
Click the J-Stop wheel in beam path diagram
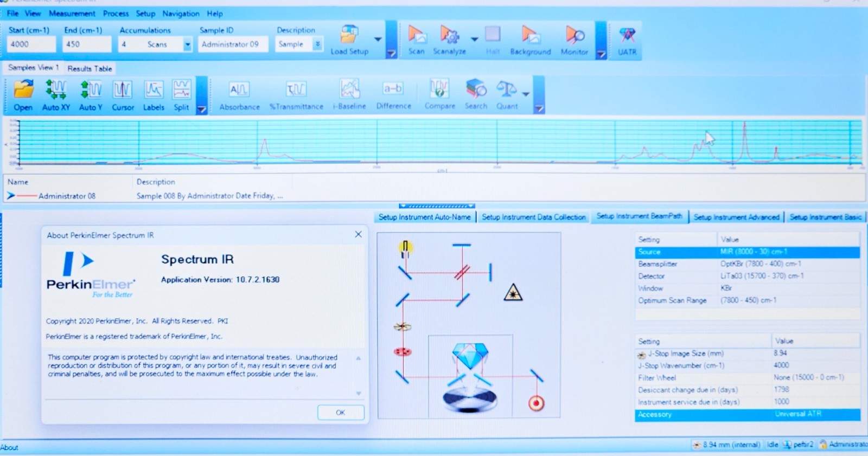pos(402,326)
